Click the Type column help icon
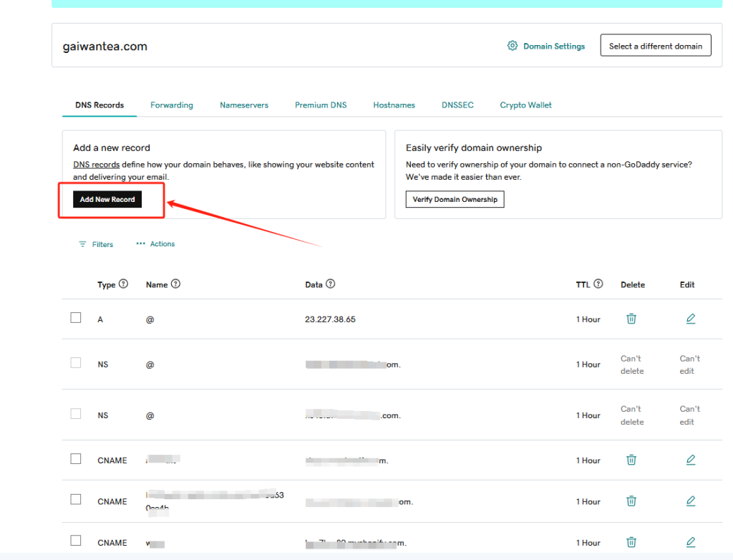The height and width of the screenshot is (560, 733). click(123, 284)
